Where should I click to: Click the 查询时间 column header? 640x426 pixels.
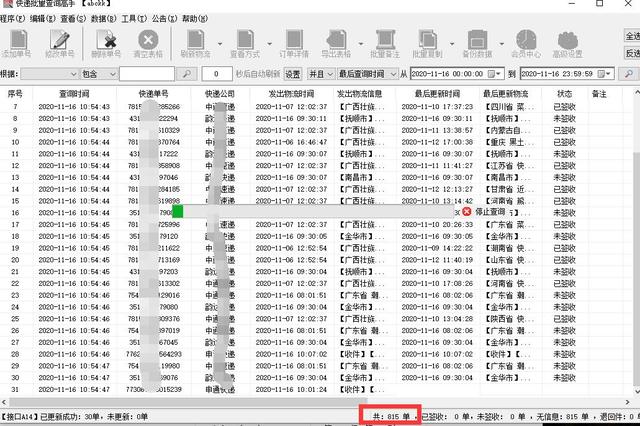tap(74, 94)
